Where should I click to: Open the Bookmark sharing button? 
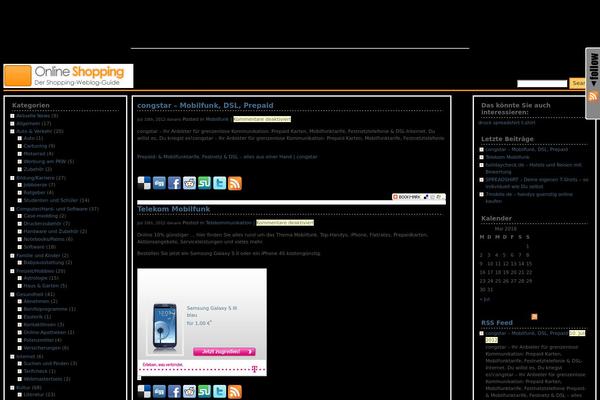(x=419, y=197)
